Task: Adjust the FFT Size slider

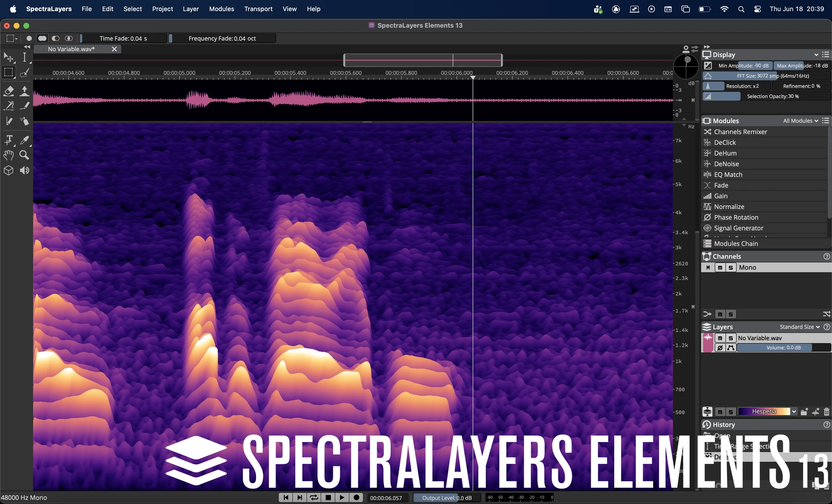Action: click(x=767, y=76)
